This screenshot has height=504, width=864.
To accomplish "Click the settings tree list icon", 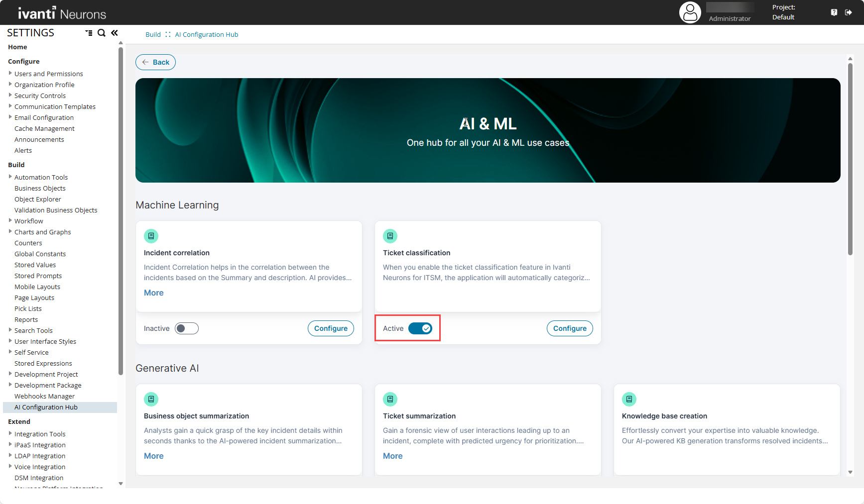I will (89, 33).
